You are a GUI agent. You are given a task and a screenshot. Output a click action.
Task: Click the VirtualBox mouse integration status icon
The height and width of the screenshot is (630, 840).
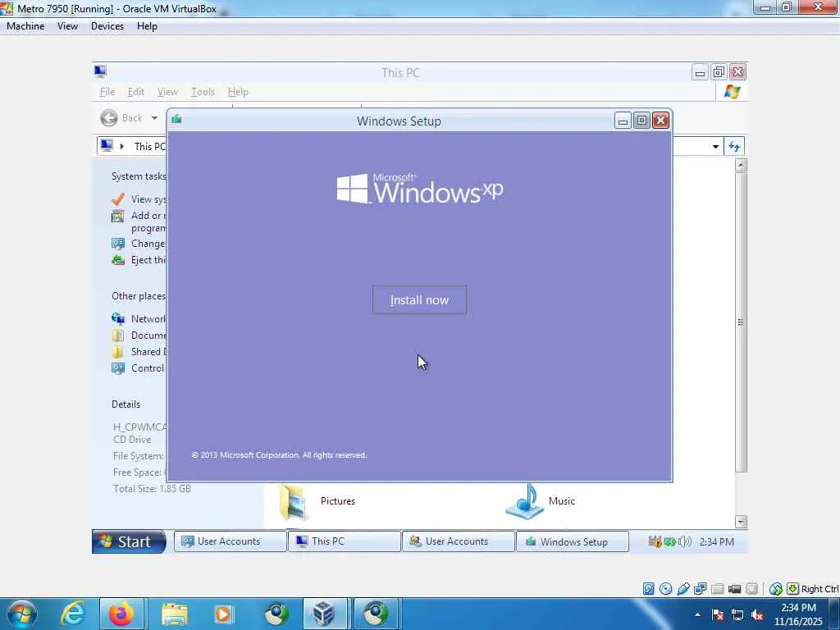coord(776,589)
